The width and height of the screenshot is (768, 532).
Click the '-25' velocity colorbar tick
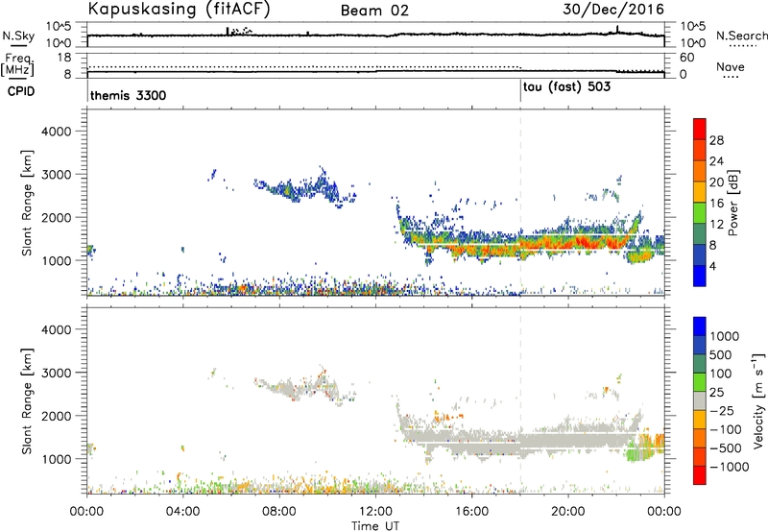click(722, 410)
